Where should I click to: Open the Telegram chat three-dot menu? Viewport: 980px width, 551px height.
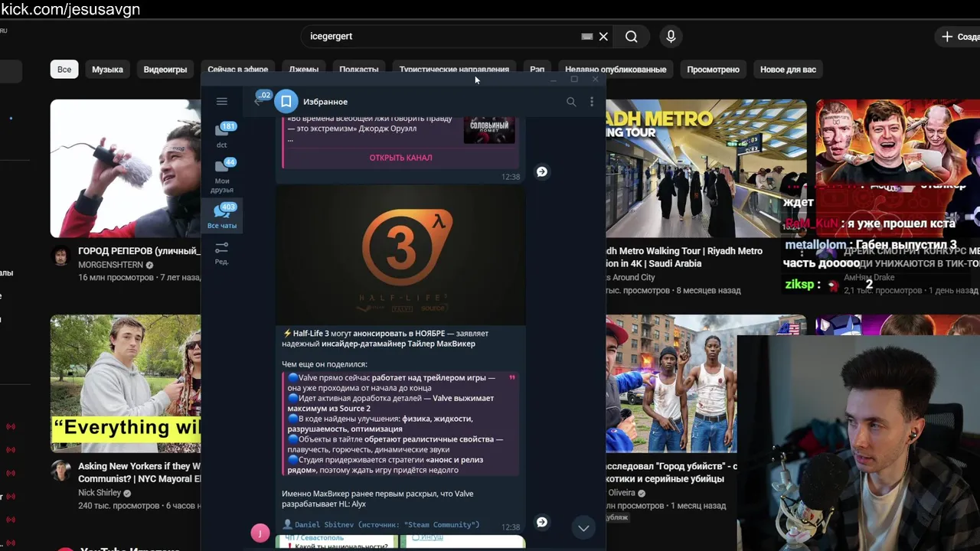[591, 101]
